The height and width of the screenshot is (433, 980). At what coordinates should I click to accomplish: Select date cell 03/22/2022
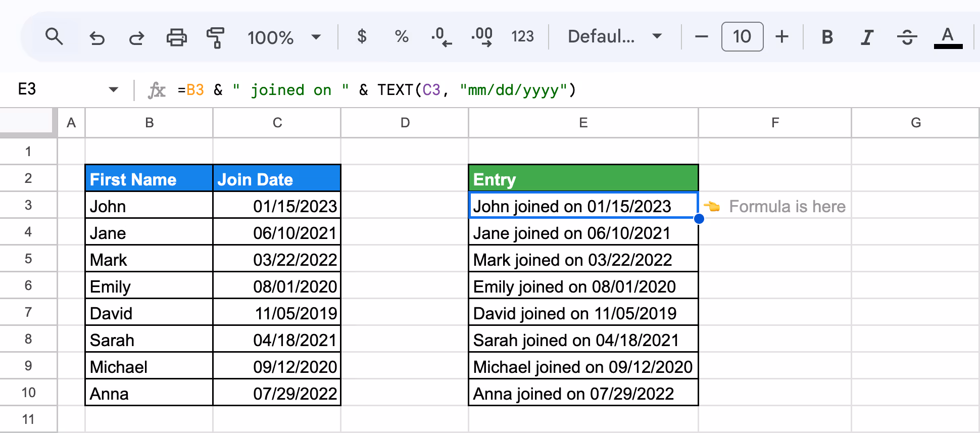[x=277, y=259]
